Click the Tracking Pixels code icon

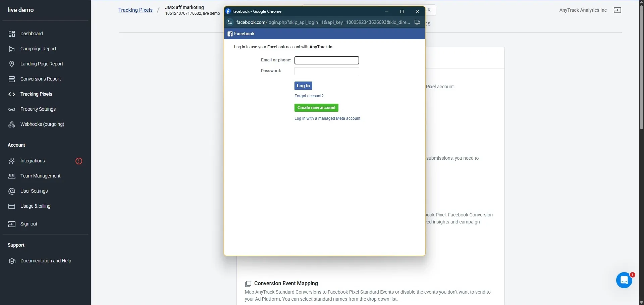click(x=12, y=94)
